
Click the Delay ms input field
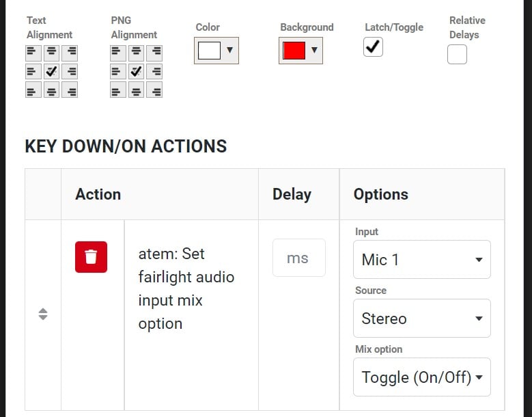(x=299, y=258)
